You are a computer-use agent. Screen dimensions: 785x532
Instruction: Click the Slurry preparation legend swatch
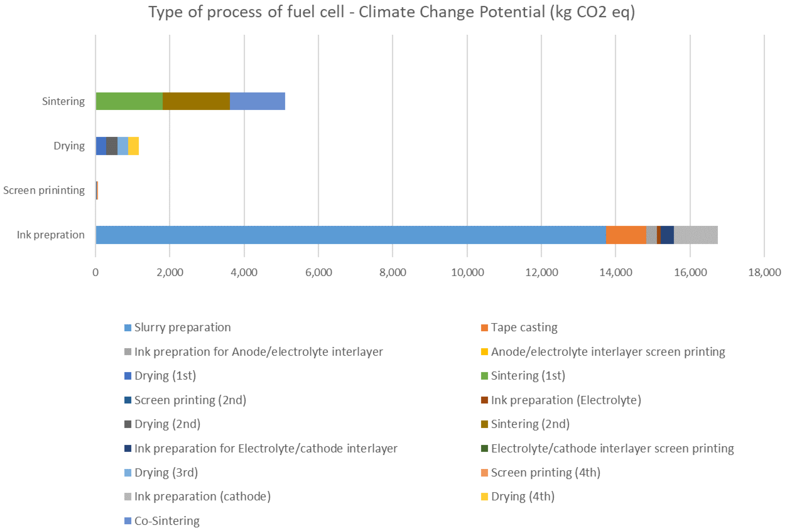(128, 328)
